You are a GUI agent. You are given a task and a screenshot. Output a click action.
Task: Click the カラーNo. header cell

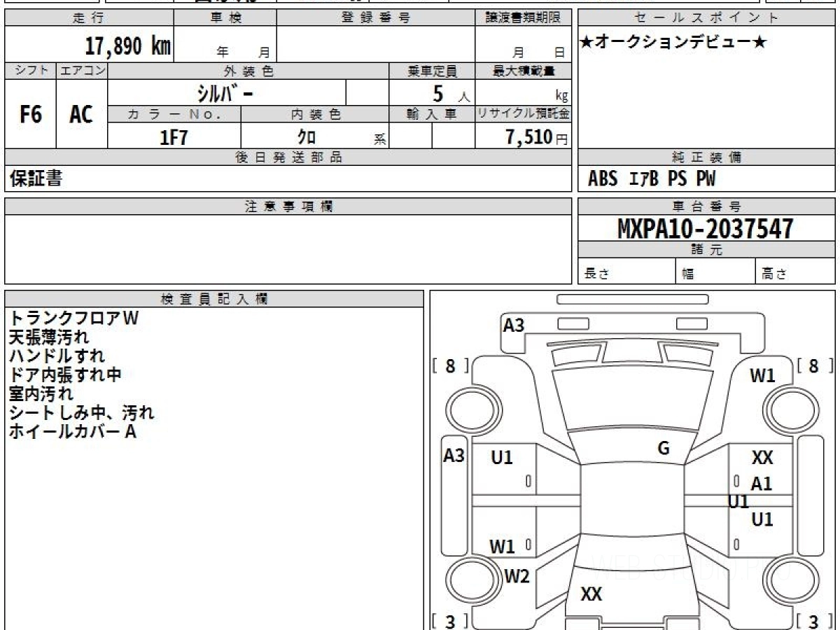click(x=174, y=115)
